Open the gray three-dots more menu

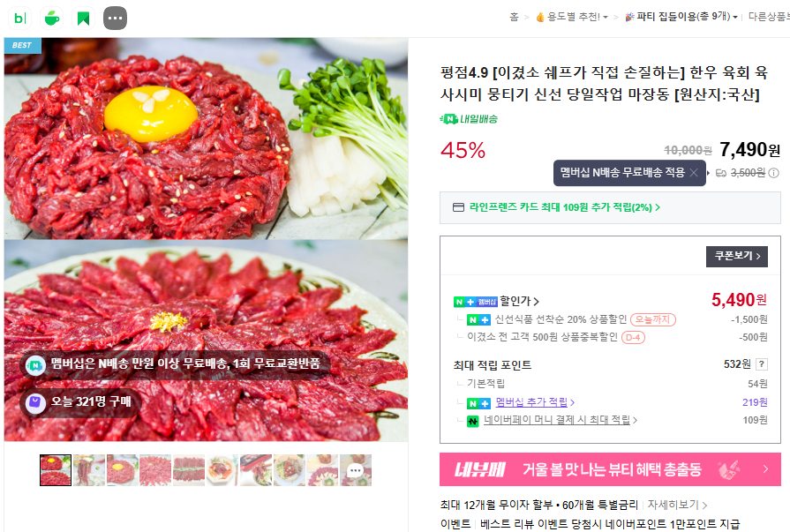[x=115, y=19]
